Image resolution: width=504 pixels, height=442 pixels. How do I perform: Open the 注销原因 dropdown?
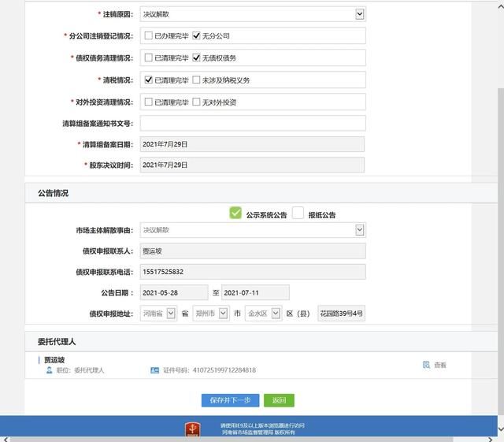point(360,14)
